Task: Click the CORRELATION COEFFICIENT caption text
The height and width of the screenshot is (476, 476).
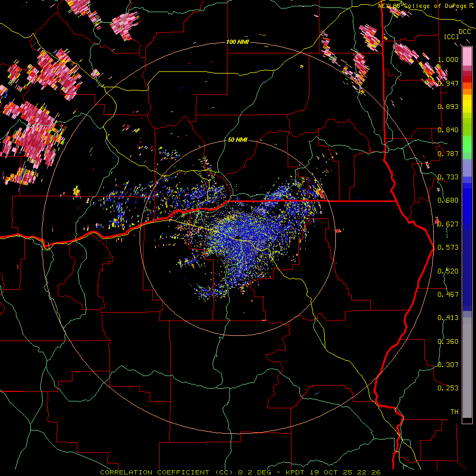Action: tap(154, 472)
